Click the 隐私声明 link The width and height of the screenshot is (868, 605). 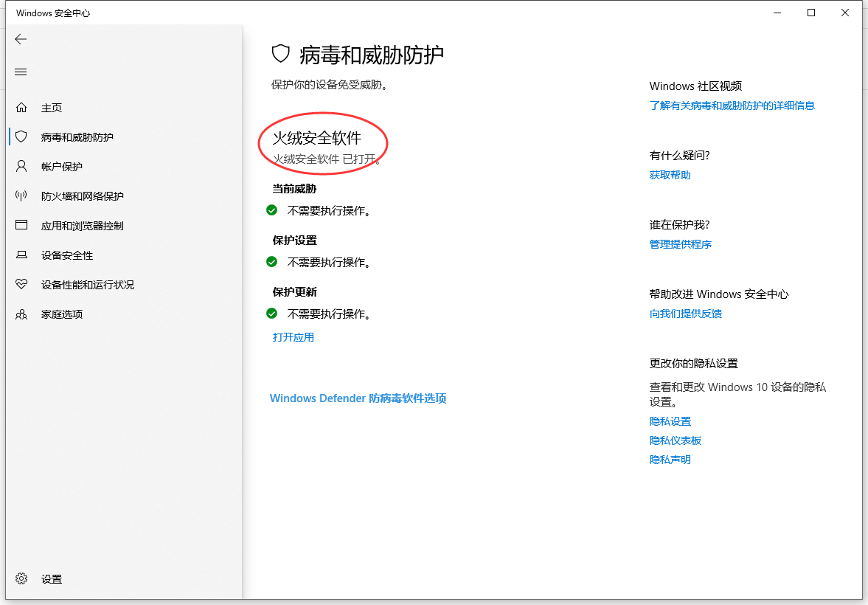click(x=670, y=460)
